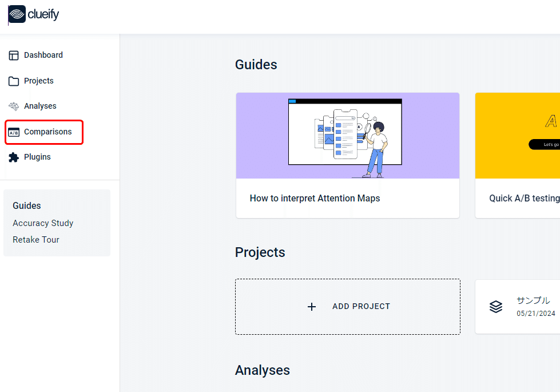Click the Clueify logo in the top left
This screenshot has width=560, height=392.
pos(33,15)
